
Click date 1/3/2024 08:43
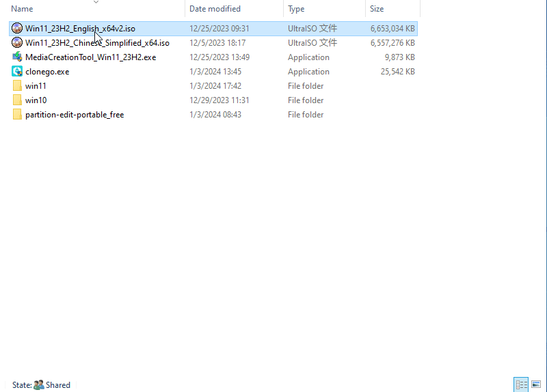tap(215, 114)
